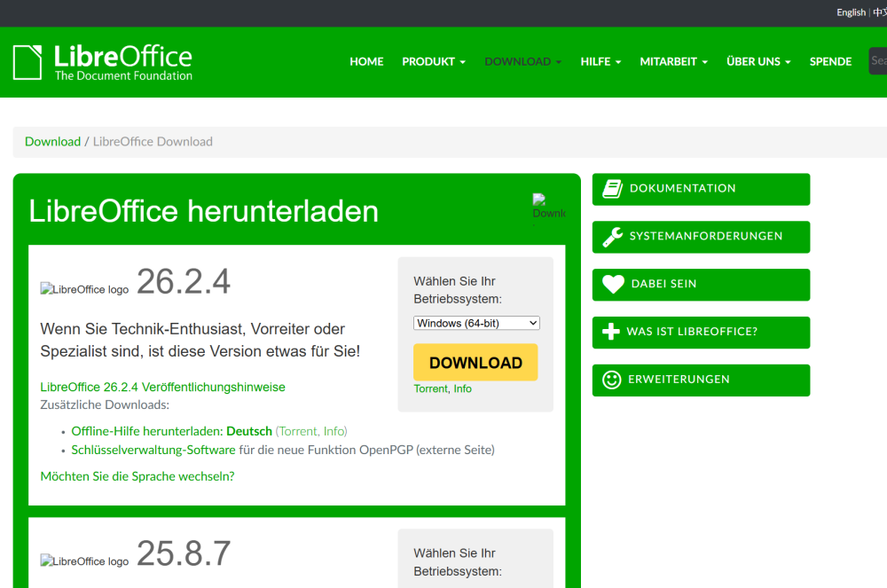The width and height of the screenshot is (887, 588).
Task: Click the 26.2.4 version number text
Action: point(184,281)
